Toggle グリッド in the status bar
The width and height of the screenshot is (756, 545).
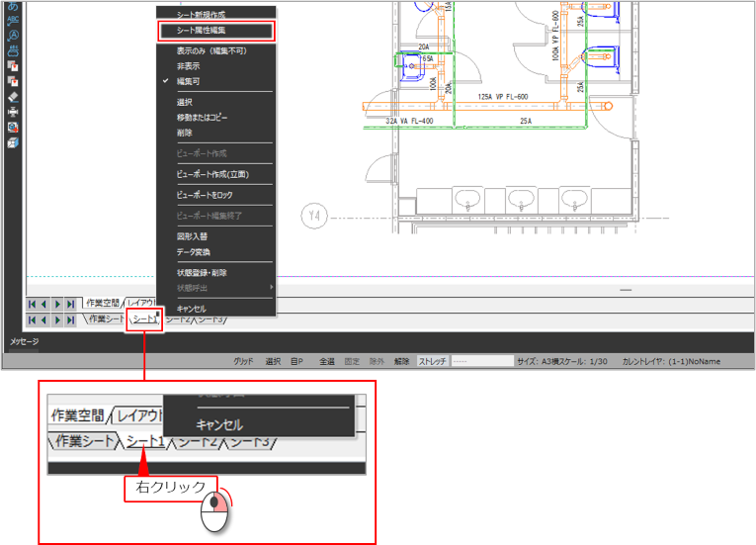pyautogui.click(x=243, y=361)
